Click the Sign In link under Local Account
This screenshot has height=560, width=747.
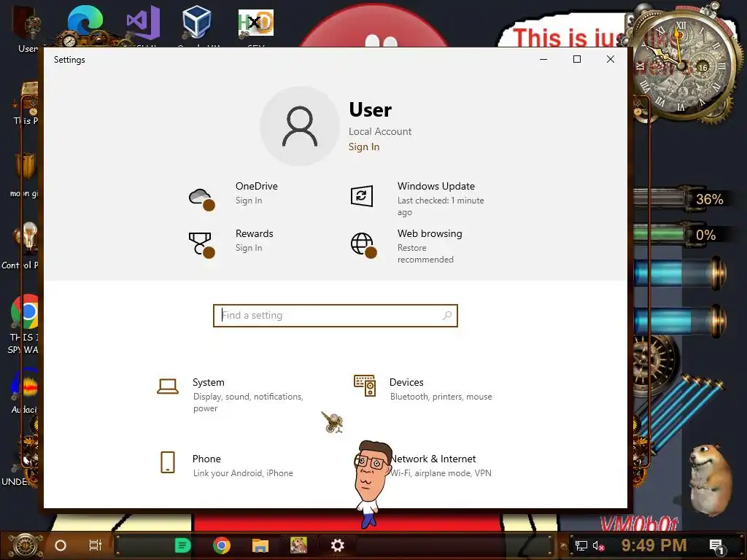pyautogui.click(x=364, y=147)
